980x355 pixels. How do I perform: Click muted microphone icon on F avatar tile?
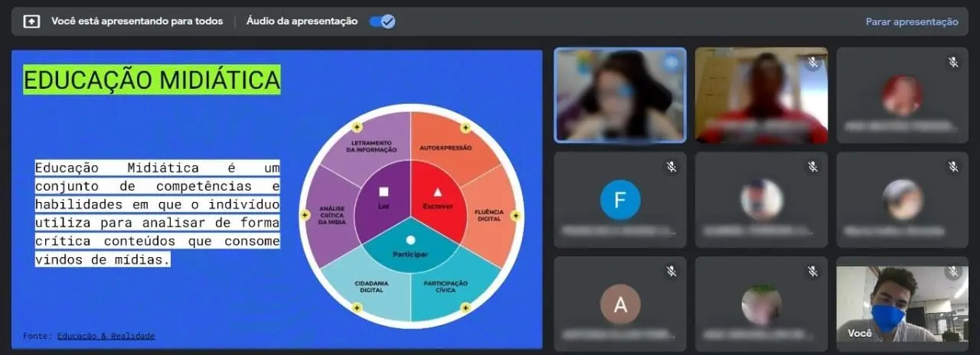(671, 167)
